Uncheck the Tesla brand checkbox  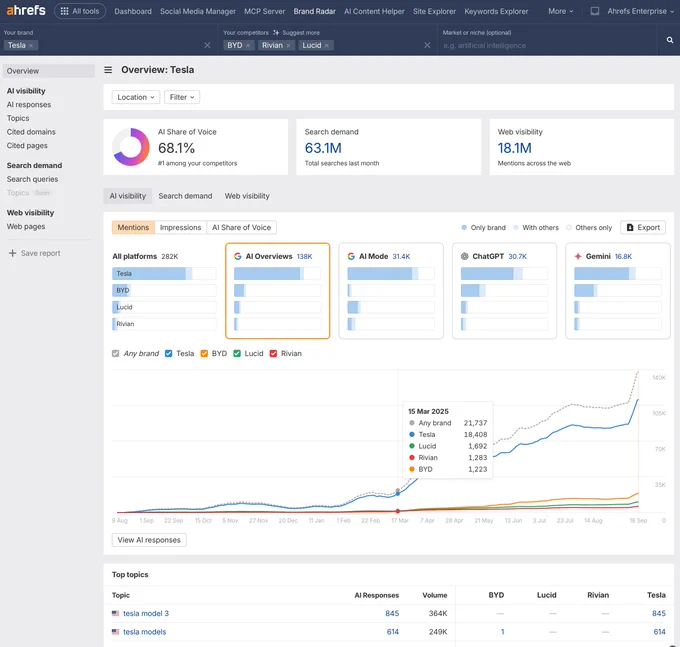(169, 353)
